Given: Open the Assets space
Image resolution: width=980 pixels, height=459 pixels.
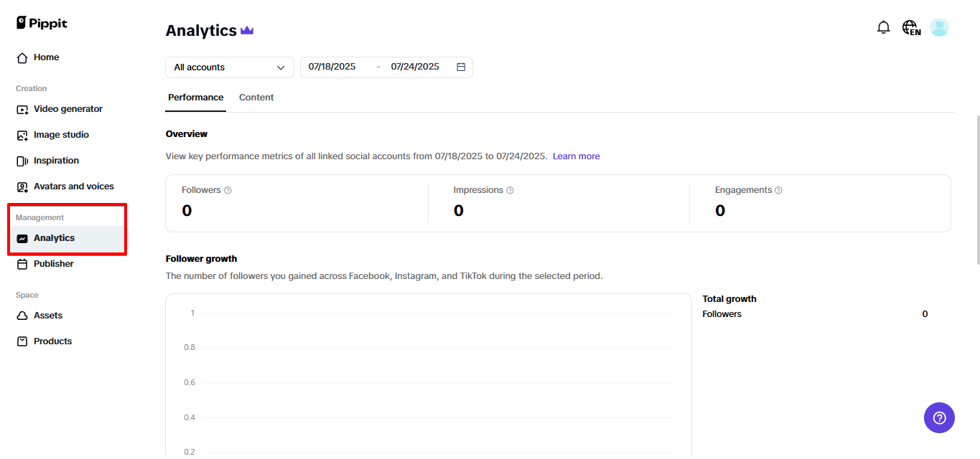Looking at the screenshot, I should (x=47, y=315).
